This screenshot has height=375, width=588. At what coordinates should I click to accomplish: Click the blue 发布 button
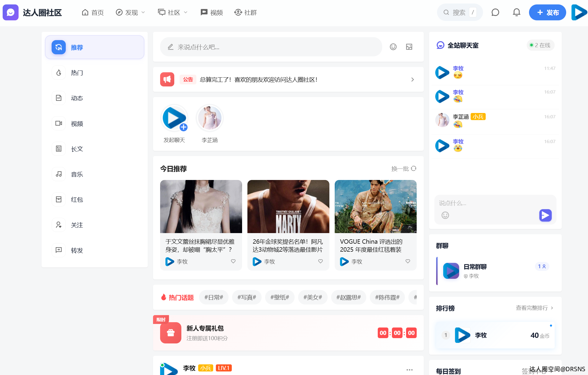[547, 12]
